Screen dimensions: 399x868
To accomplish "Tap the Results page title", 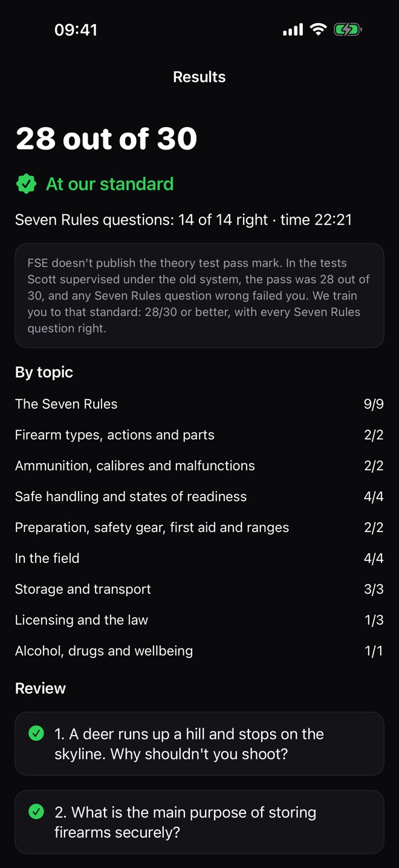I will pos(199,77).
